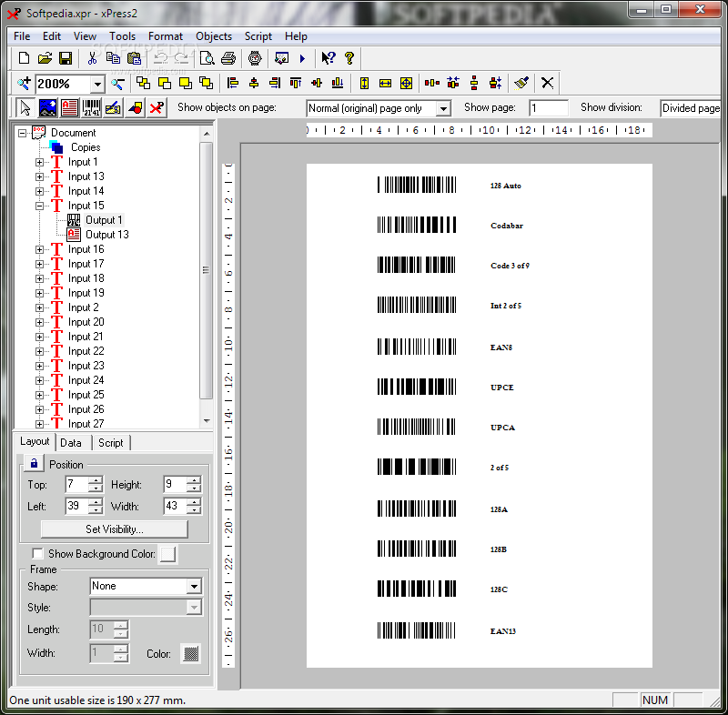Align selected objects to the left
This screenshot has width=728, height=715.
(x=233, y=84)
